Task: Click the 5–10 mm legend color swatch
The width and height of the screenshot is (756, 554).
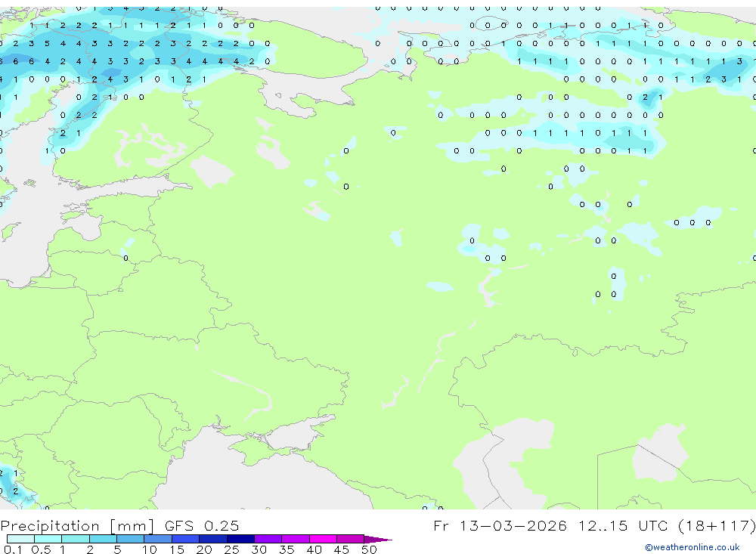Action: pos(131,539)
